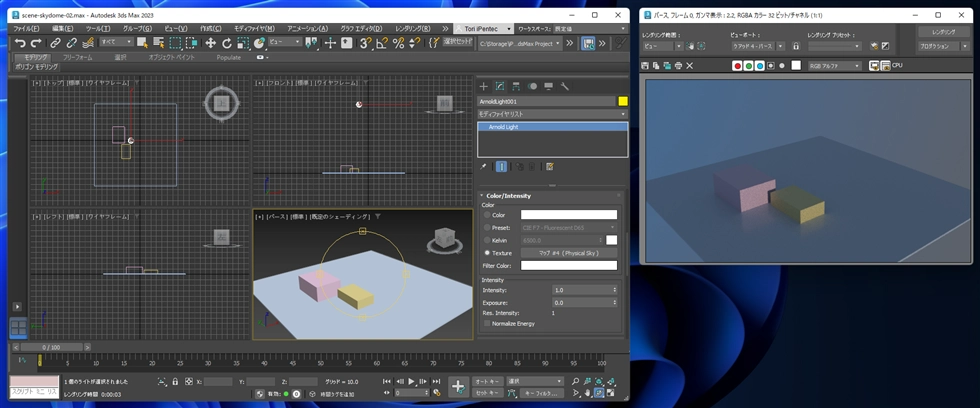Open the 編集(E) menu

62,29
